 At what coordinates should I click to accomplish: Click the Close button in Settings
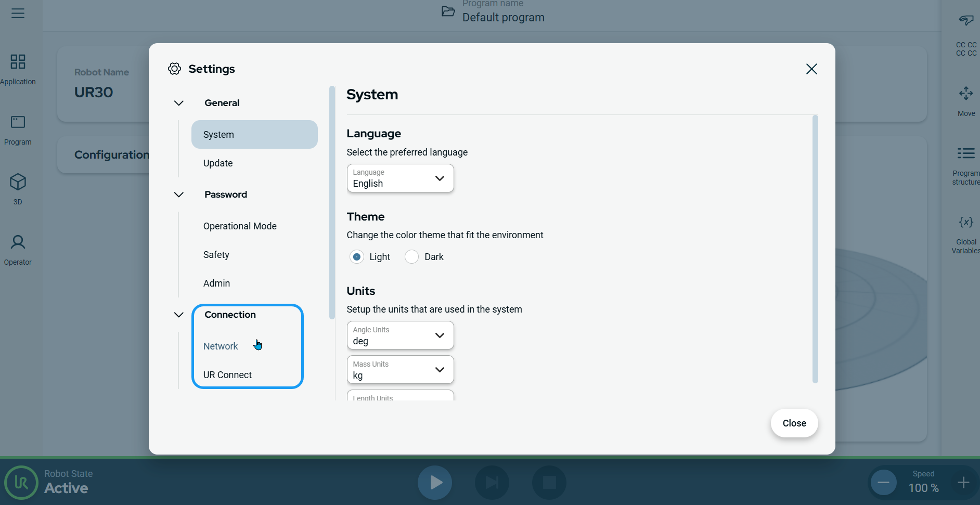coord(794,423)
